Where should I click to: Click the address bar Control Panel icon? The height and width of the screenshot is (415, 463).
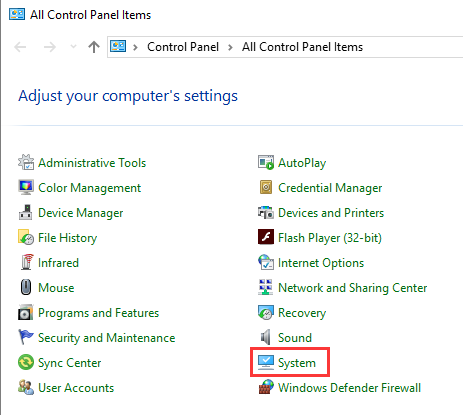(118, 46)
